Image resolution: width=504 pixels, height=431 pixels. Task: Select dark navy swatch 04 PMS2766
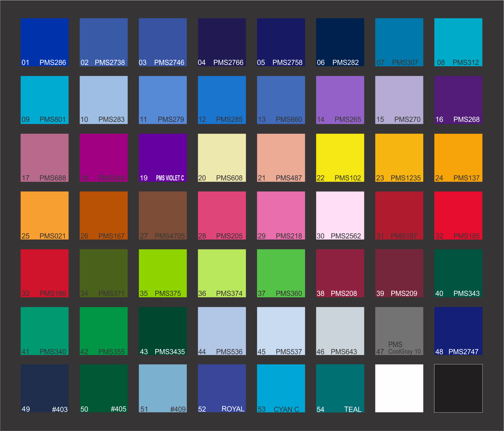point(222,42)
